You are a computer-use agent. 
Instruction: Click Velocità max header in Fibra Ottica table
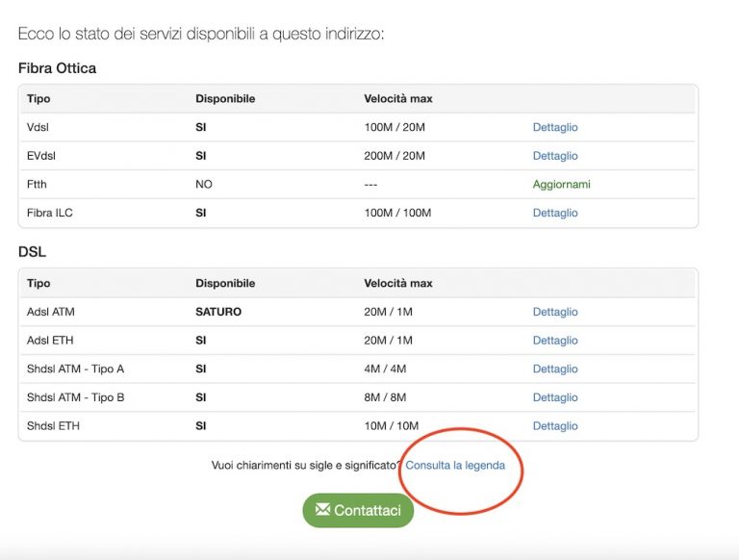tap(398, 98)
